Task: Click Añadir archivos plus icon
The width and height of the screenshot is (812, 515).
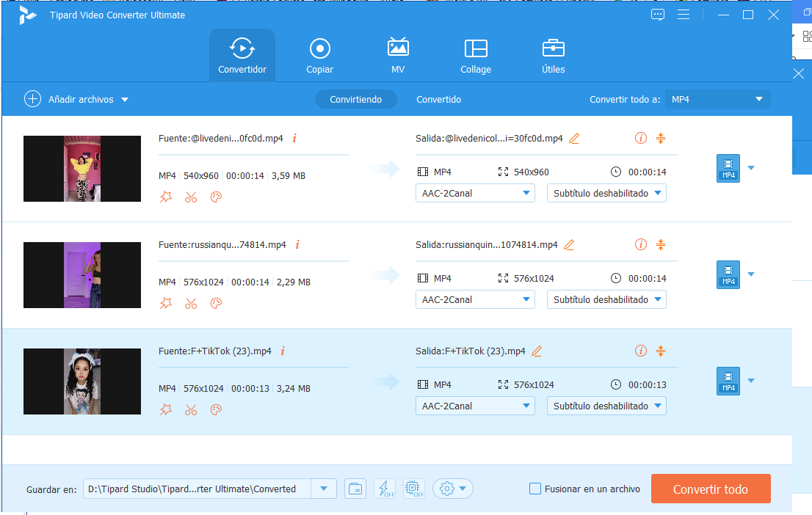Action: [x=32, y=99]
